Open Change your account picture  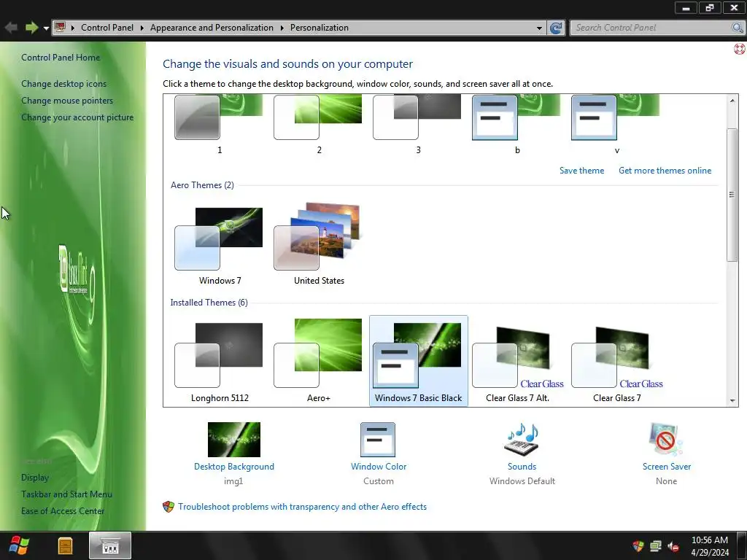coord(77,117)
